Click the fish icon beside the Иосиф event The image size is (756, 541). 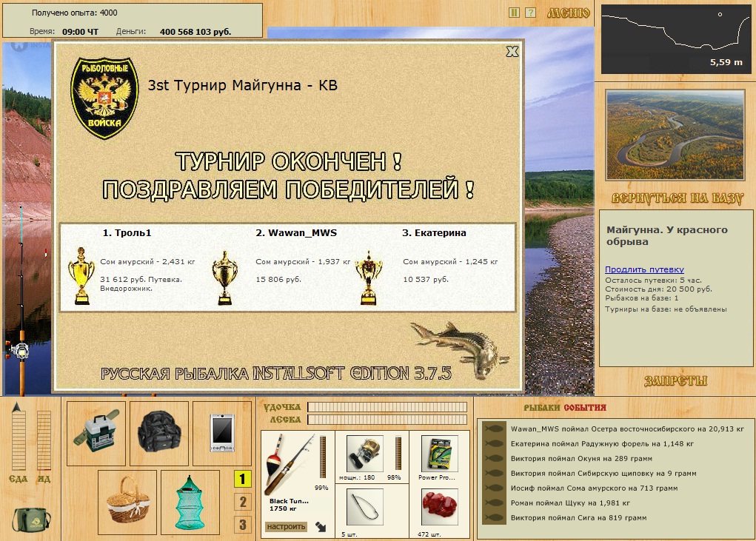[494, 488]
